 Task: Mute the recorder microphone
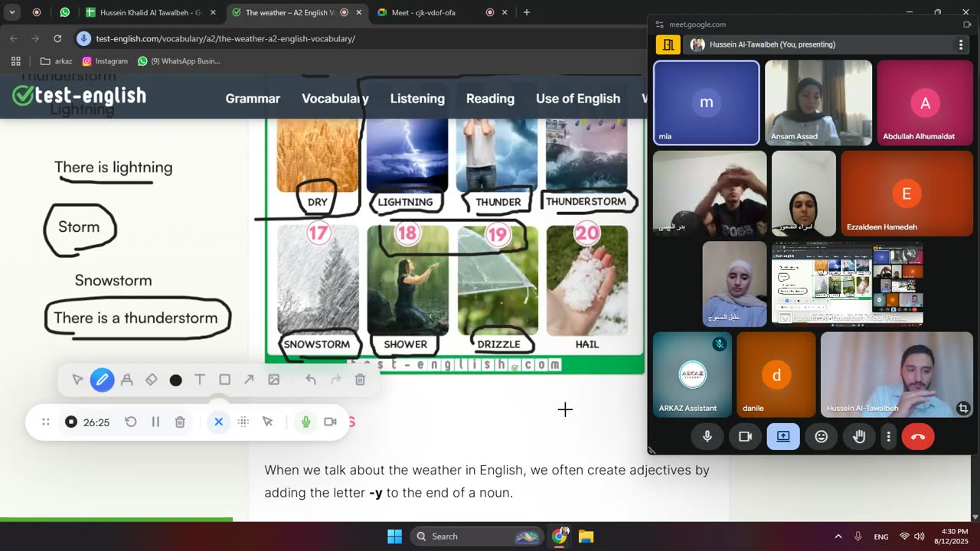coord(305,422)
